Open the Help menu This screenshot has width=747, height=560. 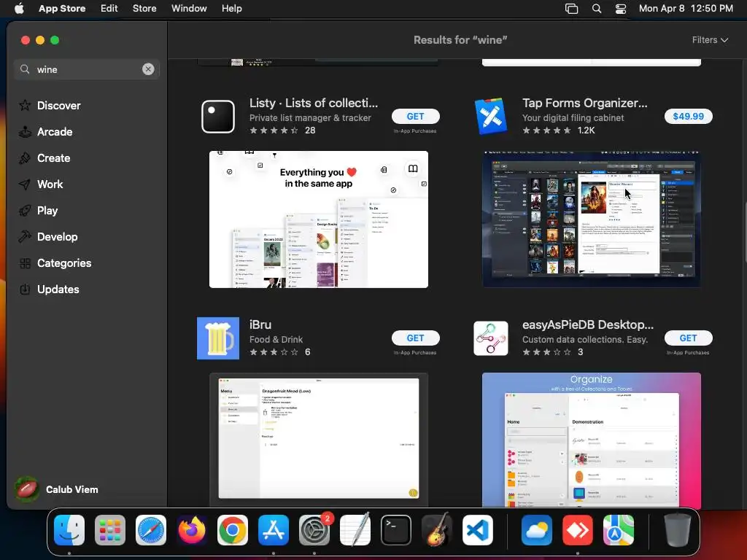[x=231, y=9]
